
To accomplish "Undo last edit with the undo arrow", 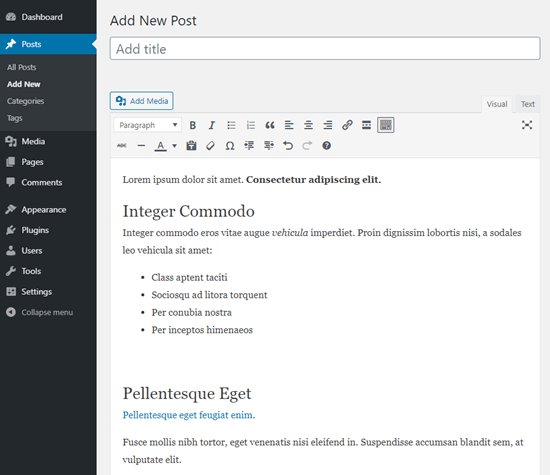I will tap(288, 146).
